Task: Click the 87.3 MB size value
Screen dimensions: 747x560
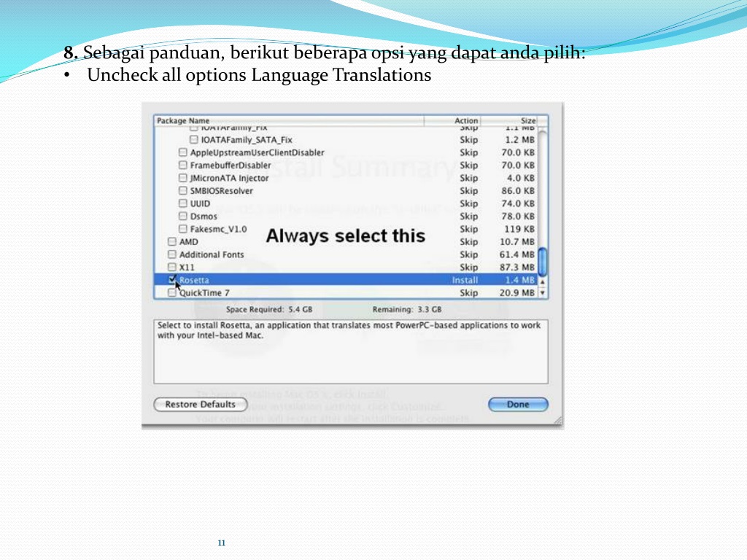Action: point(517,267)
